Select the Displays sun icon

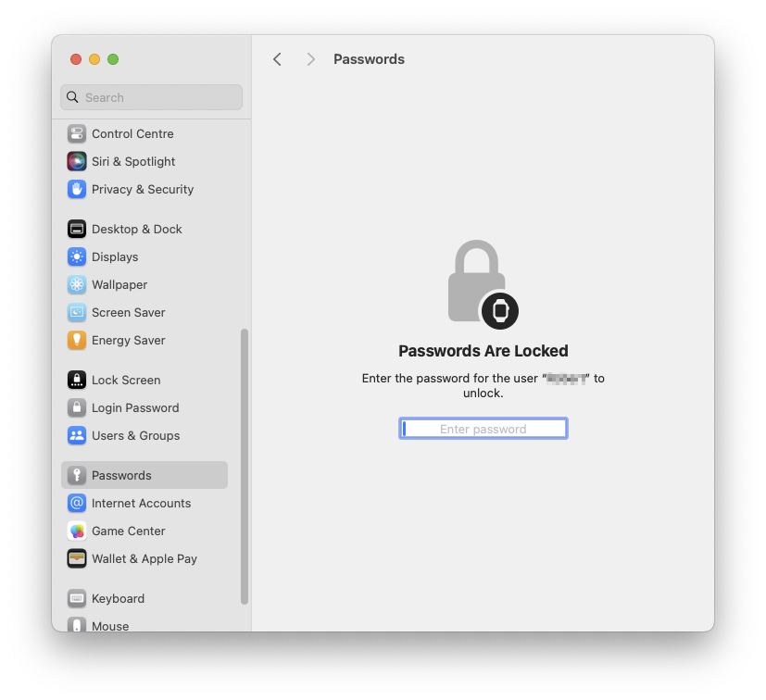coord(77,256)
